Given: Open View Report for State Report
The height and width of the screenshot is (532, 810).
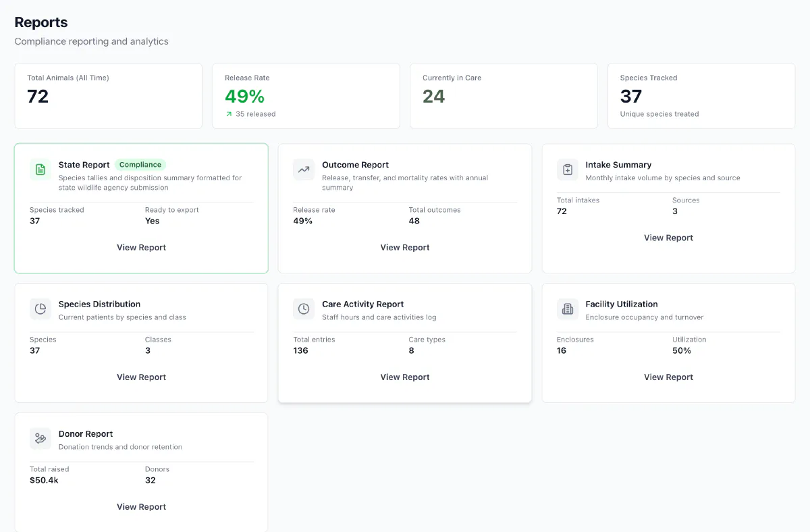Looking at the screenshot, I should point(141,248).
